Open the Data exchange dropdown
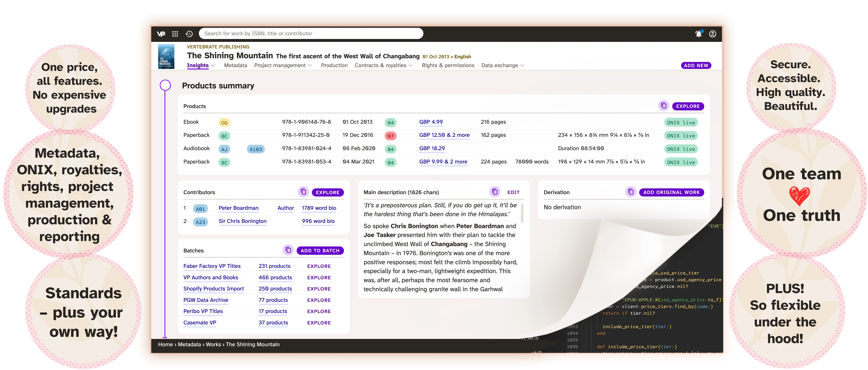The width and height of the screenshot is (868, 370). tap(522, 65)
